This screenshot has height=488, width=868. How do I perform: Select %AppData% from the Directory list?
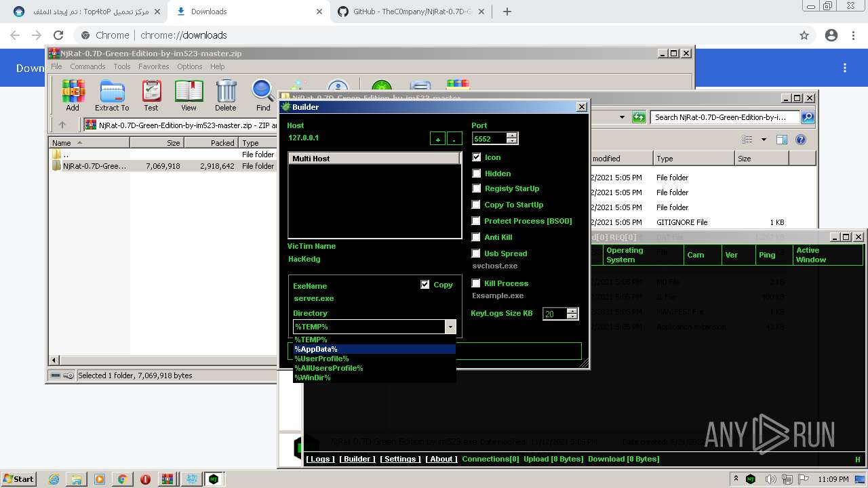point(374,349)
